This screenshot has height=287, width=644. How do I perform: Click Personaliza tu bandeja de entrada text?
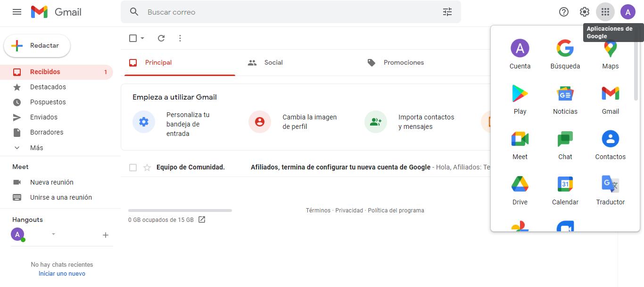tap(188, 124)
